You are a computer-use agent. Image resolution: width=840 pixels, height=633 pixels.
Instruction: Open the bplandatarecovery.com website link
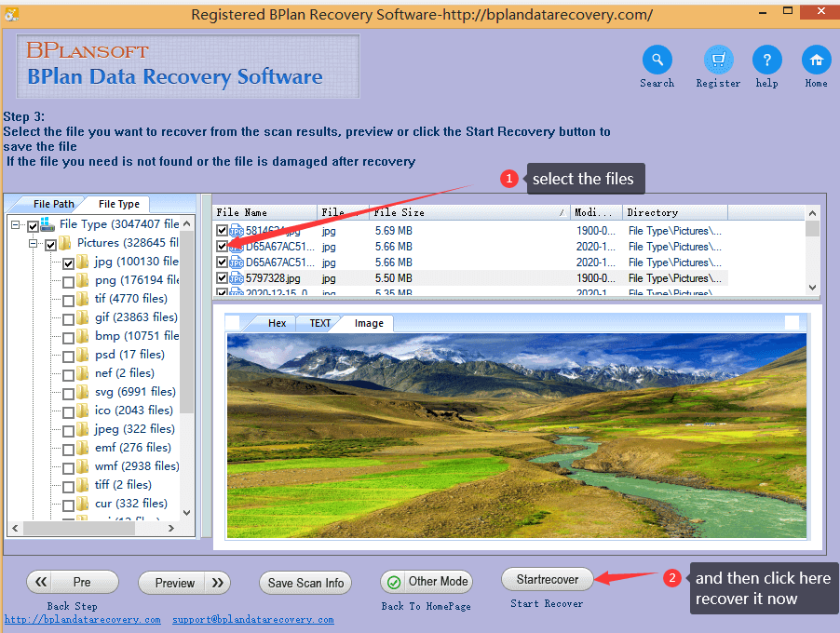[x=83, y=620]
